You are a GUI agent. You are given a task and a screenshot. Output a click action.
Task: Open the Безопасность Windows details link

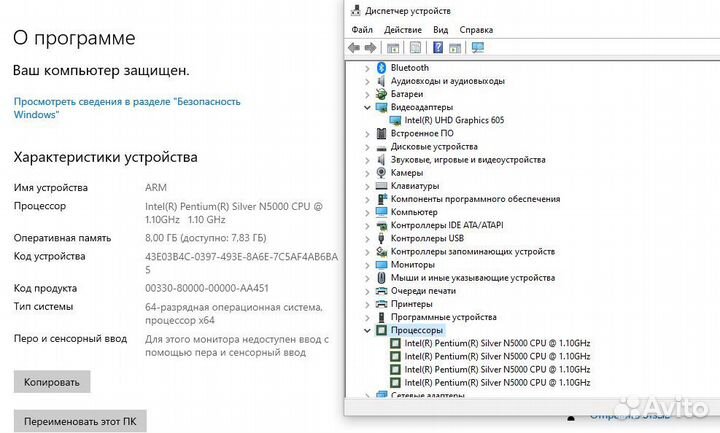tap(127, 108)
